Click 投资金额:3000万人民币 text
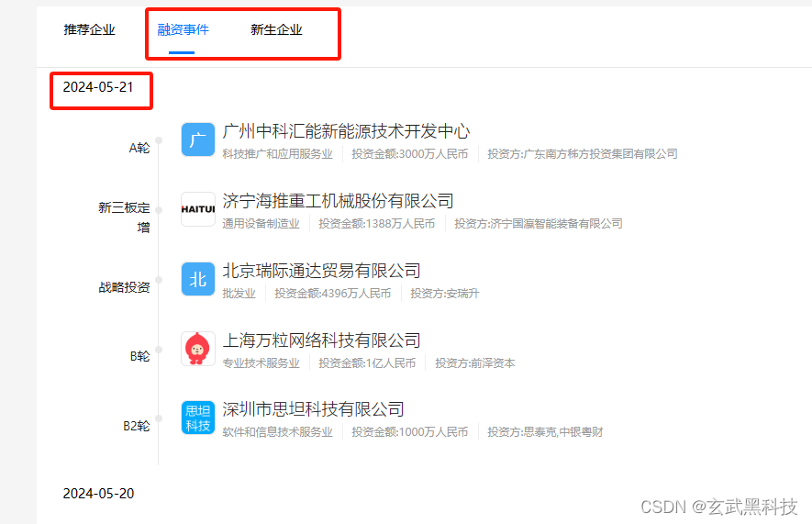This screenshot has height=524, width=812. [409, 154]
